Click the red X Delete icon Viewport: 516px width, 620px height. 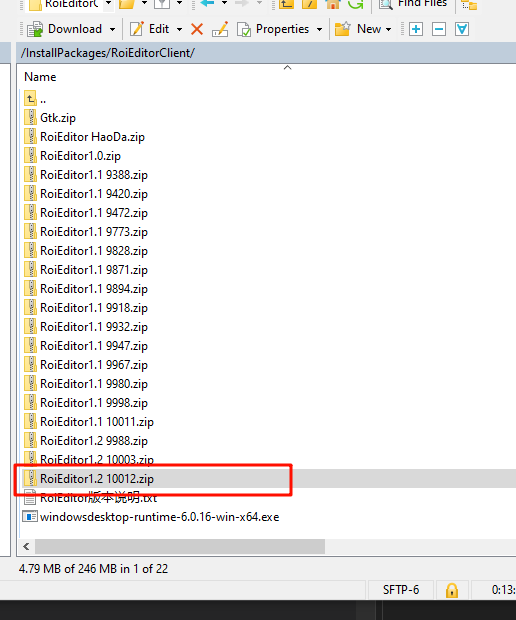[197, 29]
